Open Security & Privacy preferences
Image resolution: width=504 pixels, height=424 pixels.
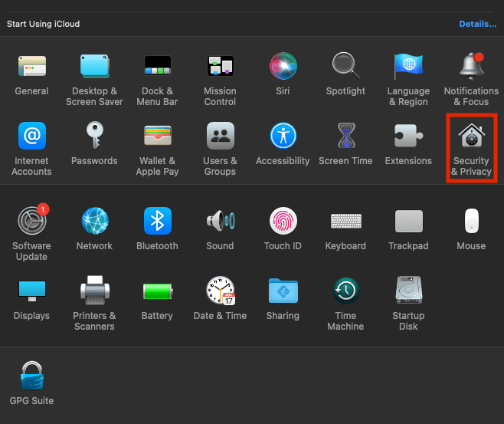tap(471, 136)
